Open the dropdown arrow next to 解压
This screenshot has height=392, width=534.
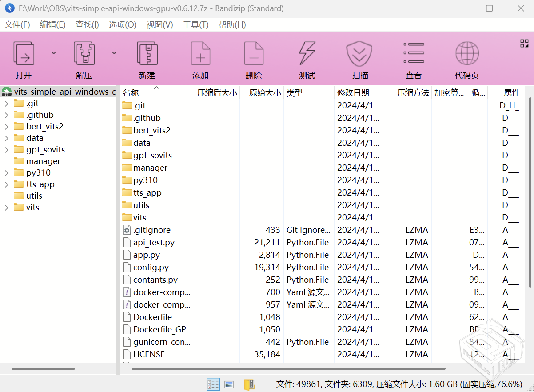pos(114,52)
